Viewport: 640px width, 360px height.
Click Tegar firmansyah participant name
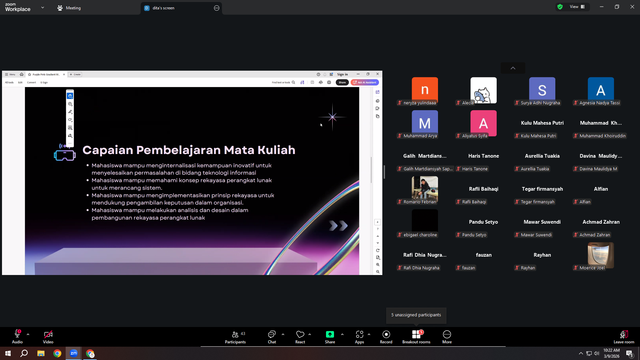542,189
